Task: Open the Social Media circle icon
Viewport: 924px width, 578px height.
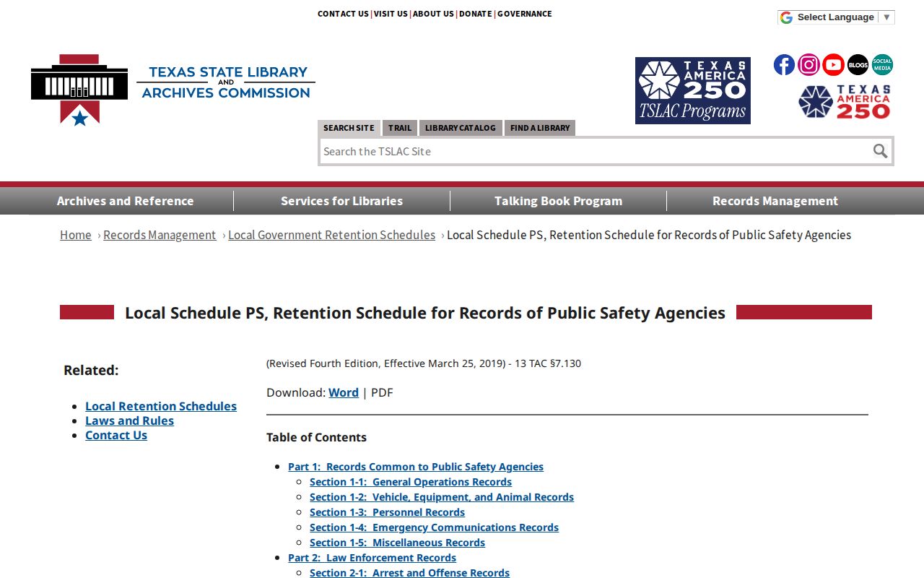Action: click(x=882, y=65)
